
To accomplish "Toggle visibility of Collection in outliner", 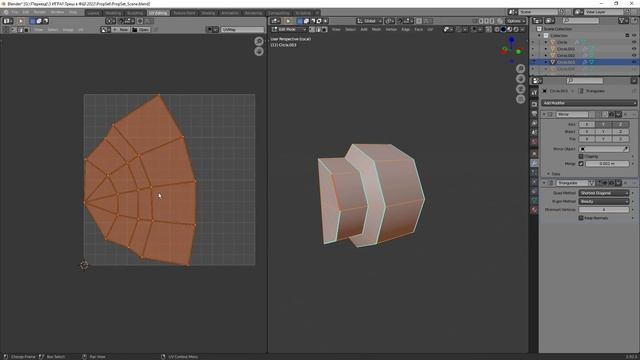I will pos(634,36).
